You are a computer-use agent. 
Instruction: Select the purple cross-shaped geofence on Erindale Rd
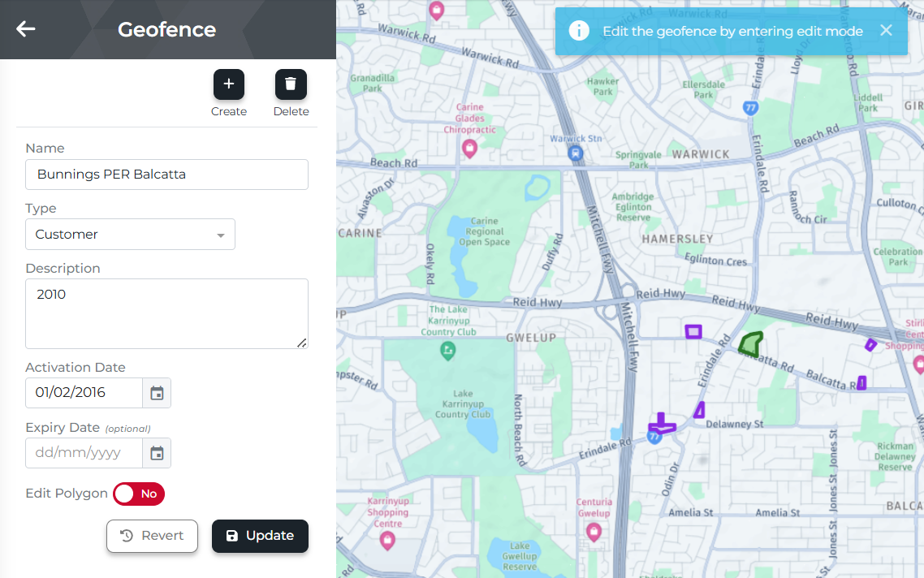pos(661,424)
